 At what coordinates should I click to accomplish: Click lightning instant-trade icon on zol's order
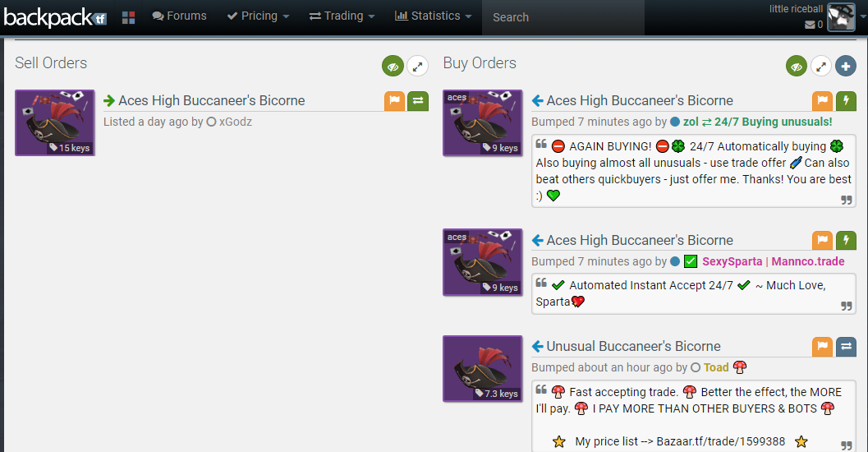846,101
